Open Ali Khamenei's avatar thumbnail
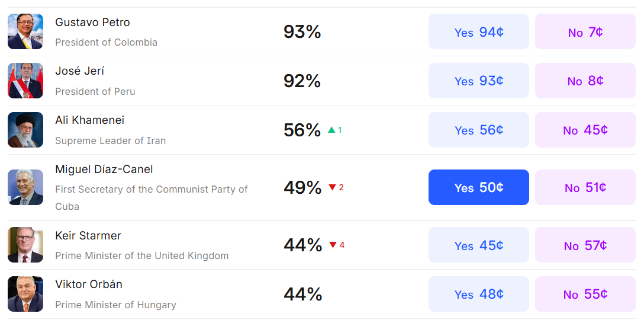The width and height of the screenshot is (644, 323). tap(25, 130)
